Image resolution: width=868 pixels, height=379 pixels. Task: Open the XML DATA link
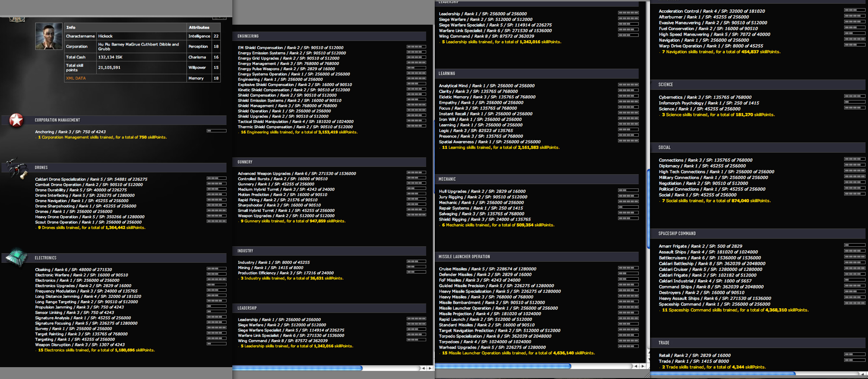tap(76, 78)
